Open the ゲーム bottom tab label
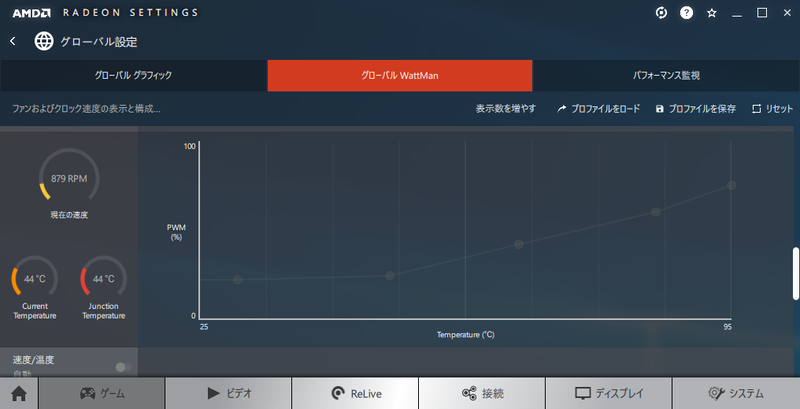Image resolution: width=800 pixels, height=409 pixels. click(x=112, y=394)
